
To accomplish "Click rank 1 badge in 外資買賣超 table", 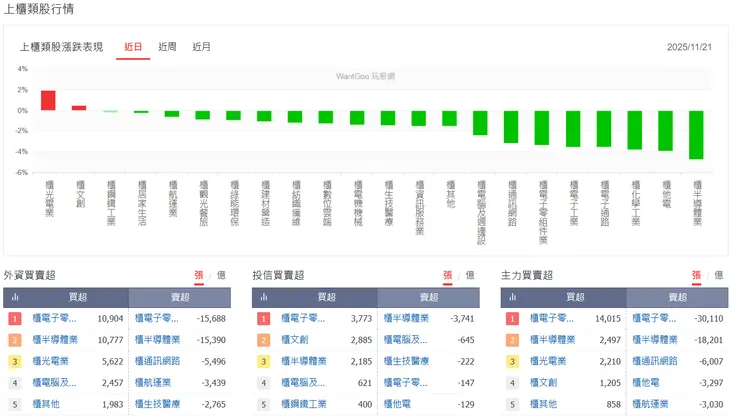I will (x=15, y=318).
